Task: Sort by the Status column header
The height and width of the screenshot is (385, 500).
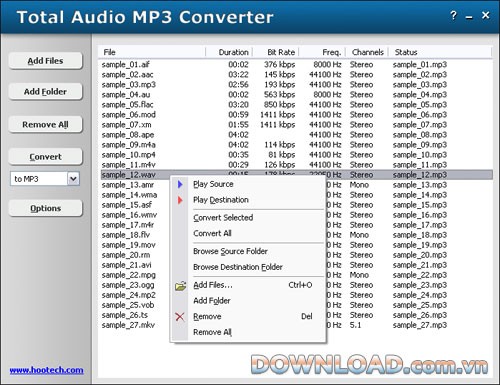Action: tap(440, 52)
